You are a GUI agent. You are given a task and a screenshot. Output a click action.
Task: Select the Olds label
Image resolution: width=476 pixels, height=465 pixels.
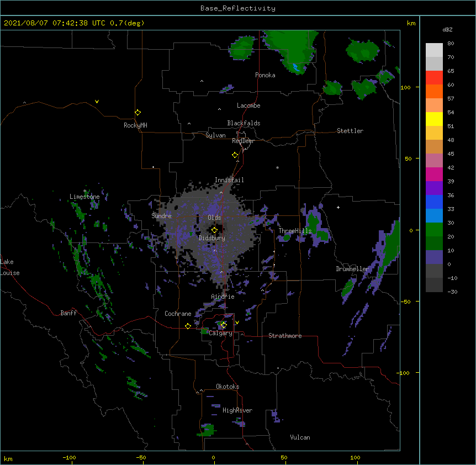(214, 218)
